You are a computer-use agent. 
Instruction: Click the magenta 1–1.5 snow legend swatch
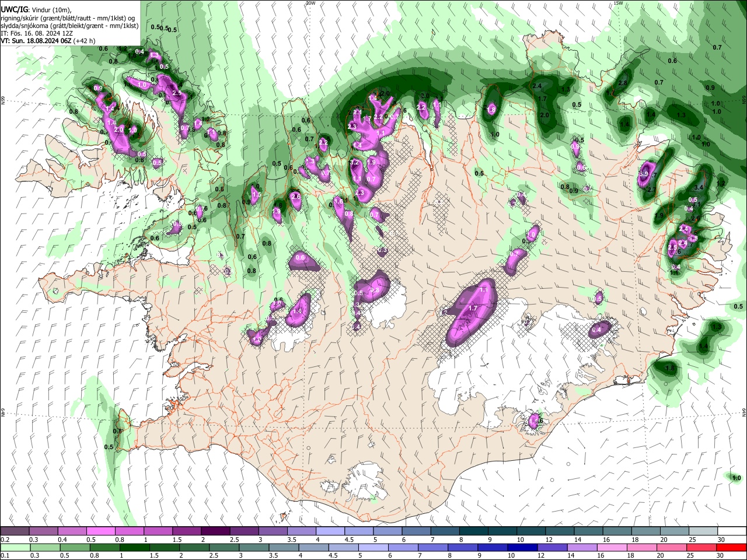[158, 531]
